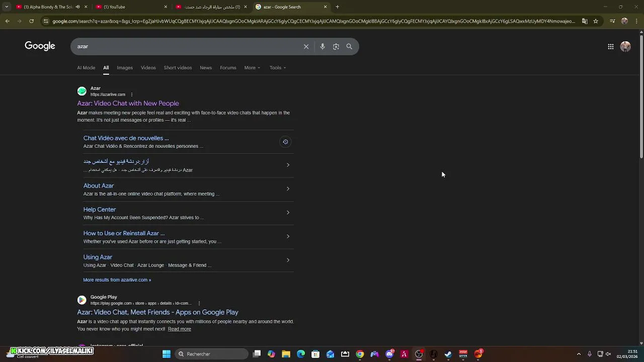Viewport: 644px width, 362px height.
Task: Reload the page with the refresh icon
Action: point(31,21)
